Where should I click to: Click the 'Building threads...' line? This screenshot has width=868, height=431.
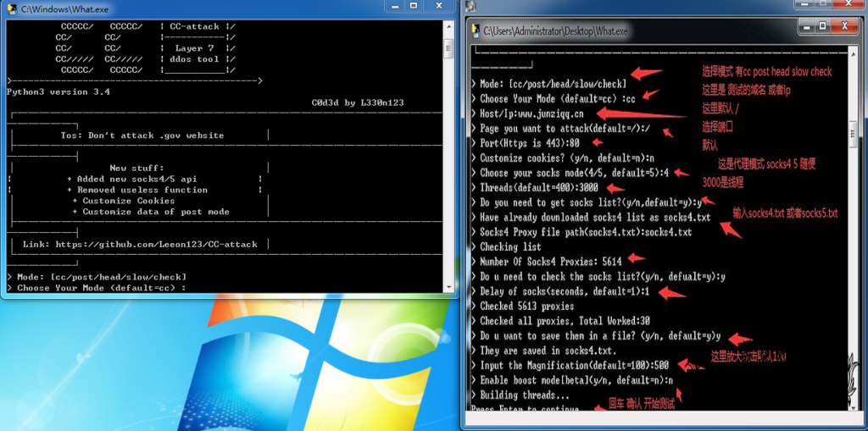520,395
